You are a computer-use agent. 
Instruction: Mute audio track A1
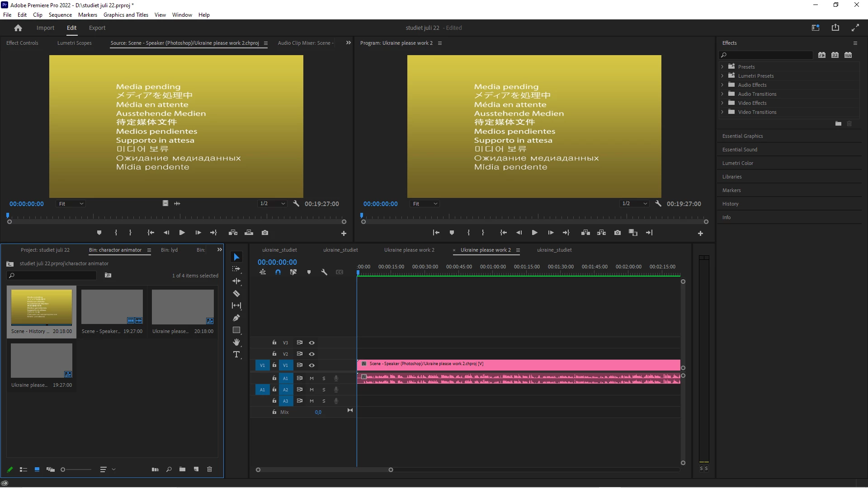coord(311,378)
